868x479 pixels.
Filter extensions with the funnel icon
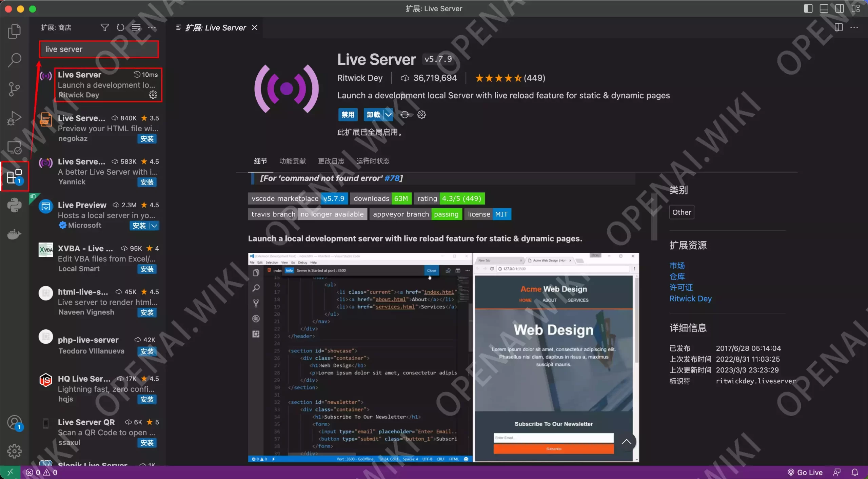[105, 27]
